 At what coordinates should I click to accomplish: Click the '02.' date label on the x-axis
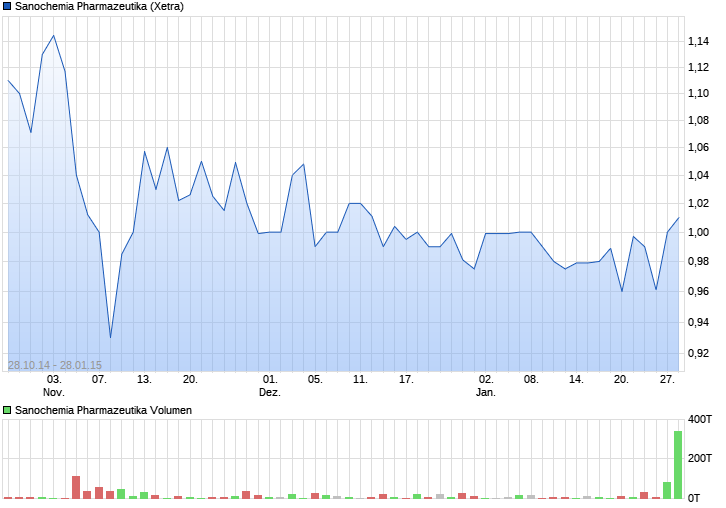point(486,379)
